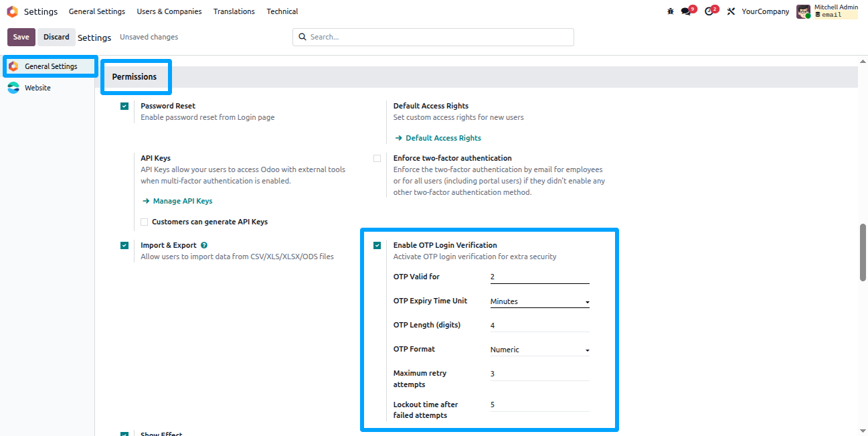Click the settings Search field

point(433,37)
